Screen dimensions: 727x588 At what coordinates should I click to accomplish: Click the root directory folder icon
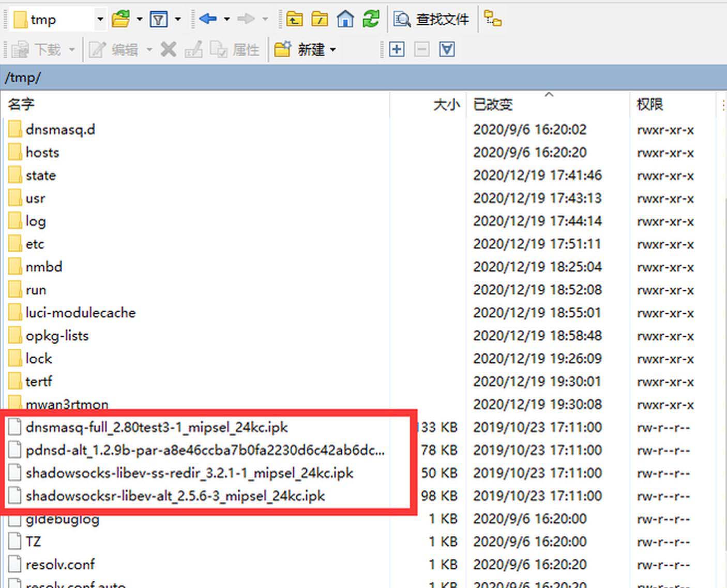click(320, 19)
